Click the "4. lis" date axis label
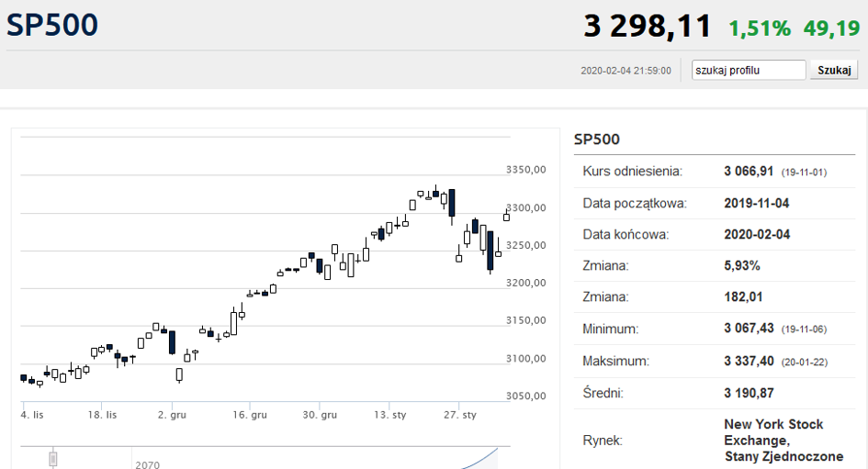The image size is (868, 469). pyautogui.click(x=32, y=415)
